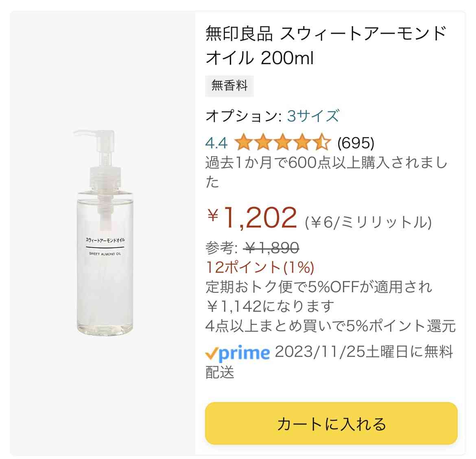The height and width of the screenshot is (459, 476).
Task: Click the ￥6/ミリリットル unit price
Action: click(368, 222)
